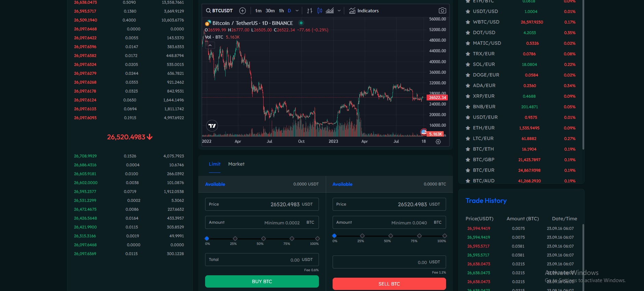Screen dimensions: 644x291
Task: Click the TradingView logo on chart
Action: point(212,126)
